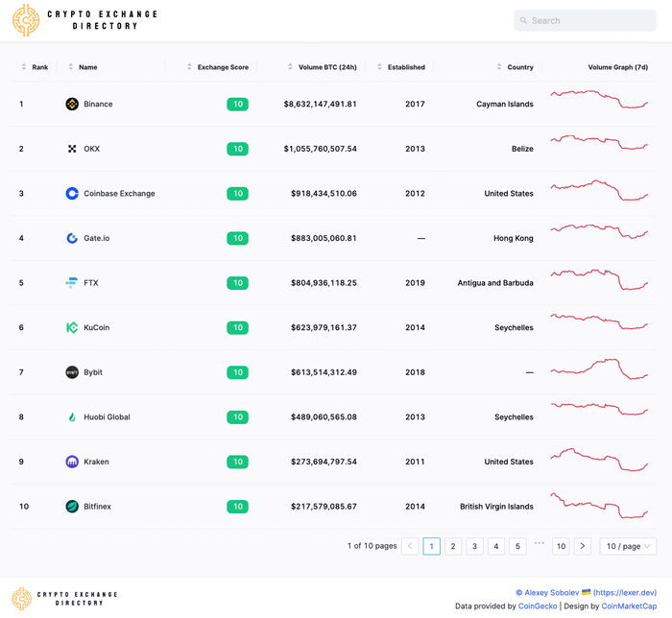Jump to page 10 in pagination

pyautogui.click(x=561, y=546)
